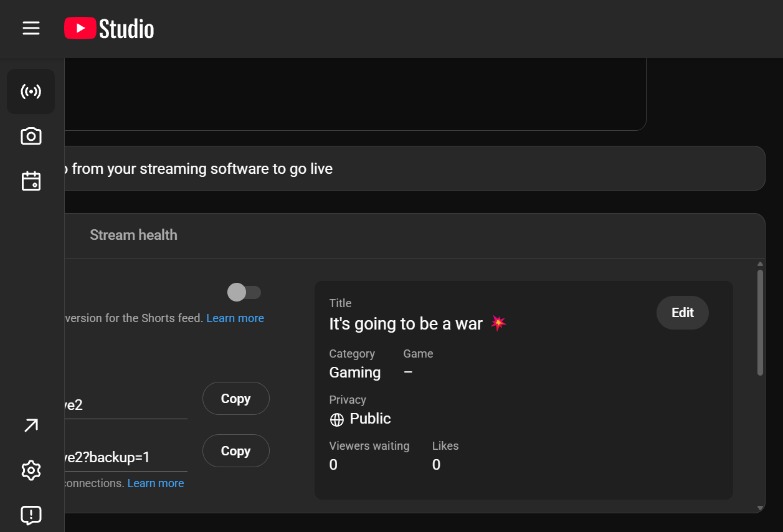Open live stream Settings gear icon
The width and height of the screenshot is (783, 532).
coord(31,470)
